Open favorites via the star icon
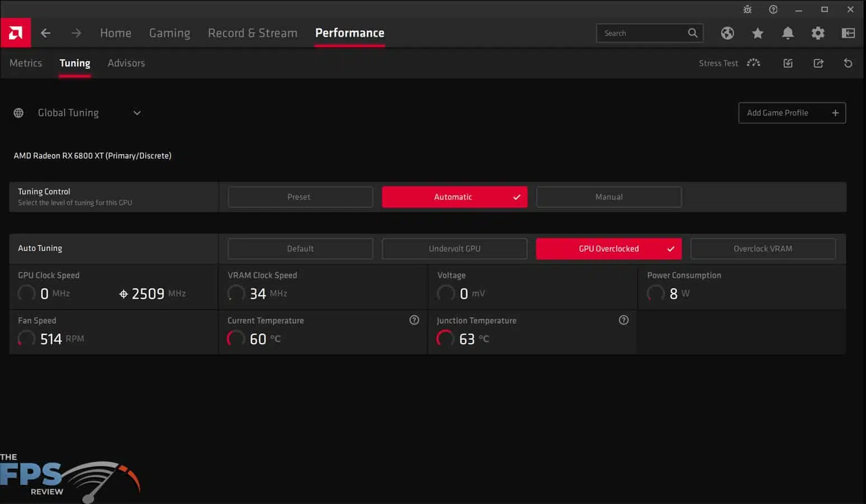Viewport: 866px width, 504px height. pos(757,33)
